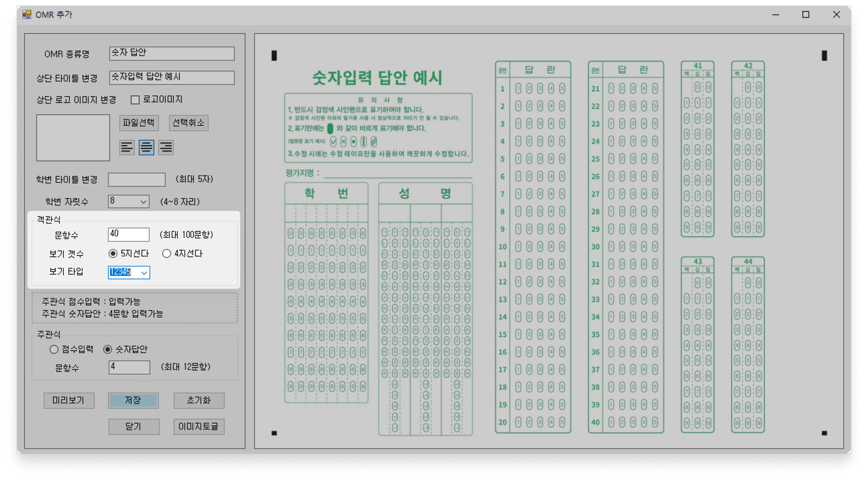The image size is (868, 482).
Task: Enable the 로고이미지 checkbox
Action: [x=135, y=100]
